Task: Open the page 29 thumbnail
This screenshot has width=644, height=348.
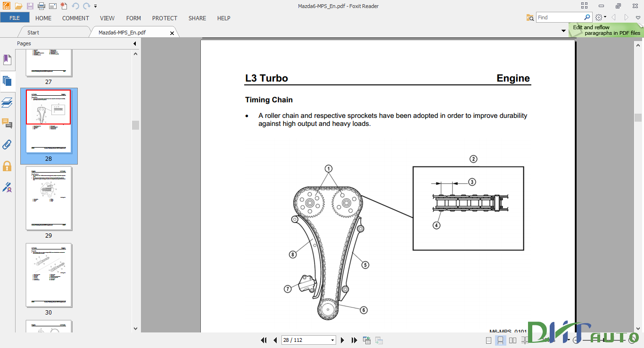Action: tap(49, 198)
